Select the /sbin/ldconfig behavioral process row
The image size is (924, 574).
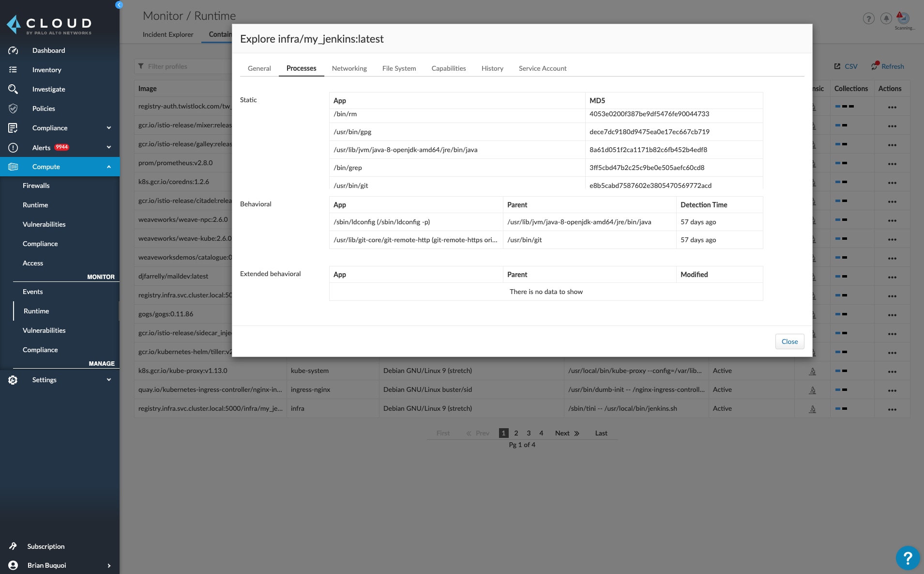pyautogui.click(x=546, y=222)
